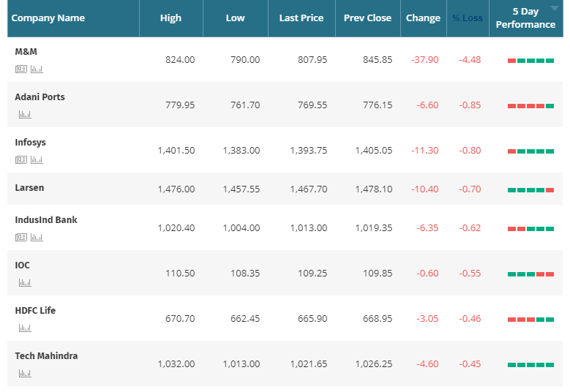The image size is (570, 392).
Task: Sort the table by Last Price column
Action: pyautogui.click(x=301, y=18)
